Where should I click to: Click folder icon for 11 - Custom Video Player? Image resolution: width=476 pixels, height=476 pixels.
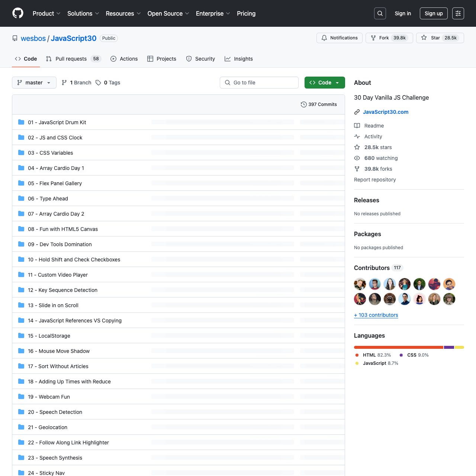tap(21, 274)
